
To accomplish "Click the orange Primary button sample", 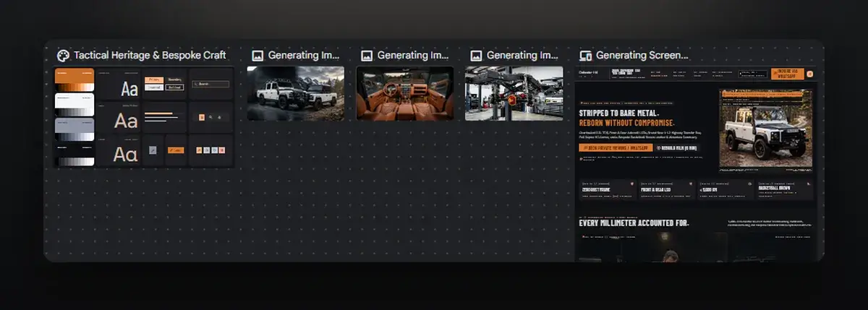I will coord(153,79).
